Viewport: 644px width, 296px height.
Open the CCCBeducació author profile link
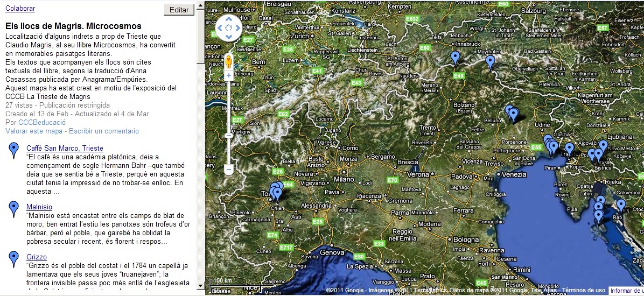coord(34,122)
